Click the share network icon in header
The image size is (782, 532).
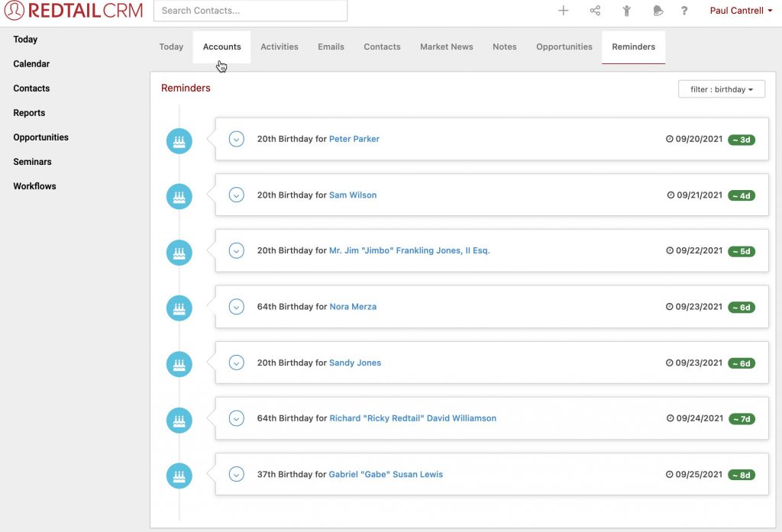point(595,11)
